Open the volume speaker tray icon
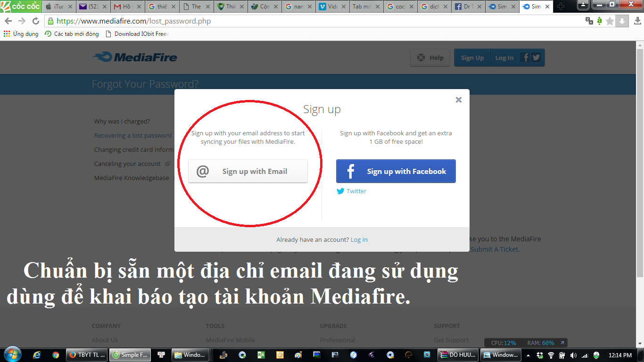Viewport: 644px width, 362px height. 573,355
